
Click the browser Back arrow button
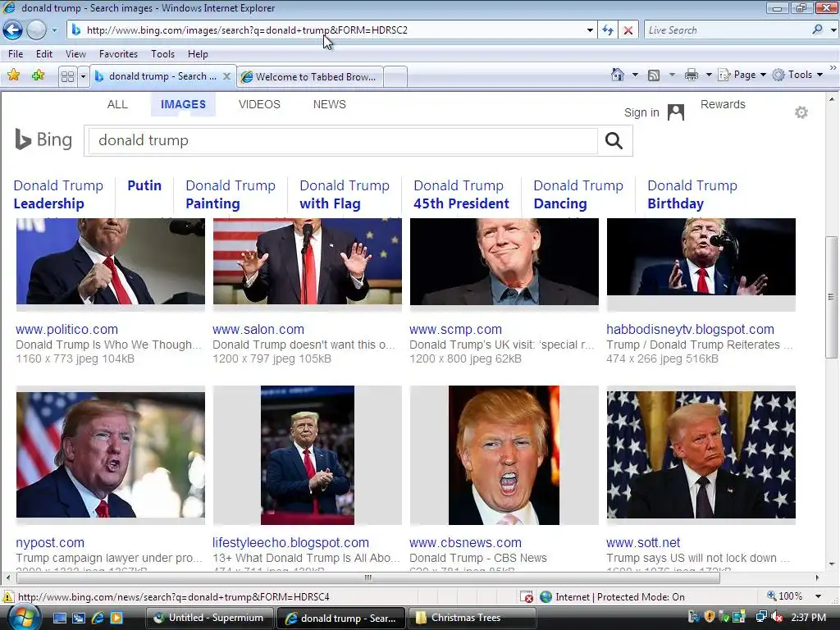coord(13,30)
